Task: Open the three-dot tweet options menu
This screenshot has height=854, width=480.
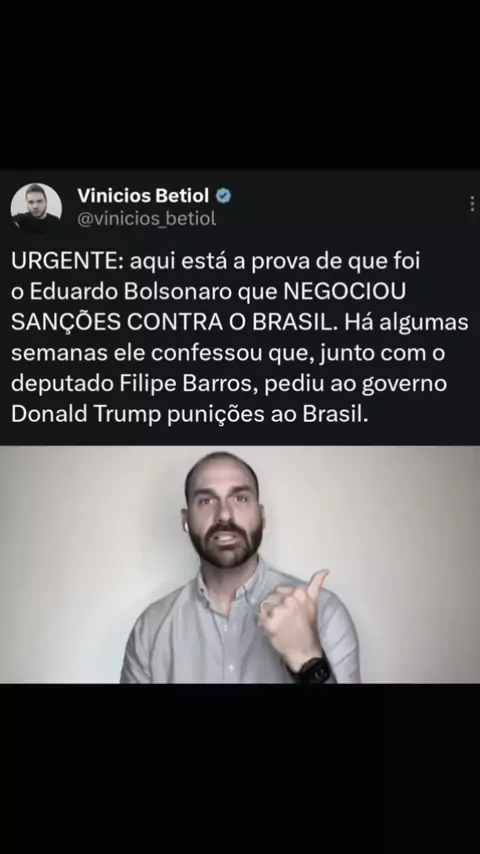Action: (472, 203)
